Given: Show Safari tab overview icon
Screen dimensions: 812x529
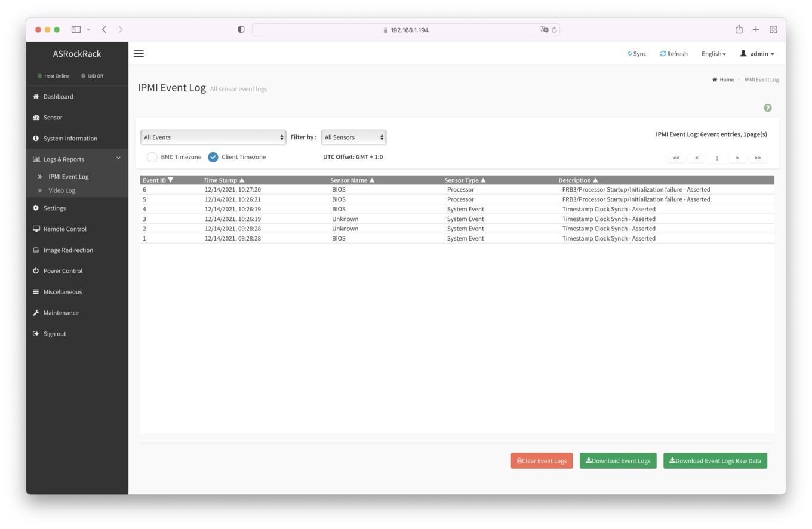Looking at the screenshot, I should [773, 29].
